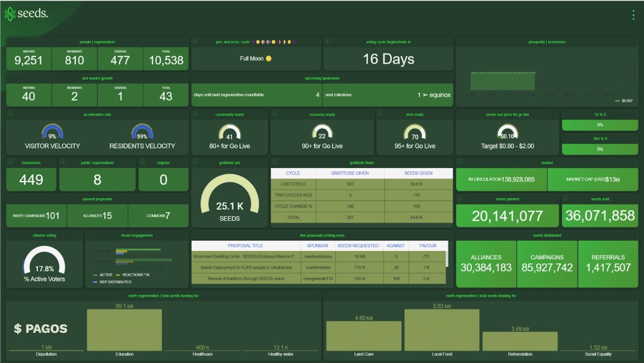Screen dimensions: 644x363
Task: Open the gratitude flows info icon
Action: 274,162
